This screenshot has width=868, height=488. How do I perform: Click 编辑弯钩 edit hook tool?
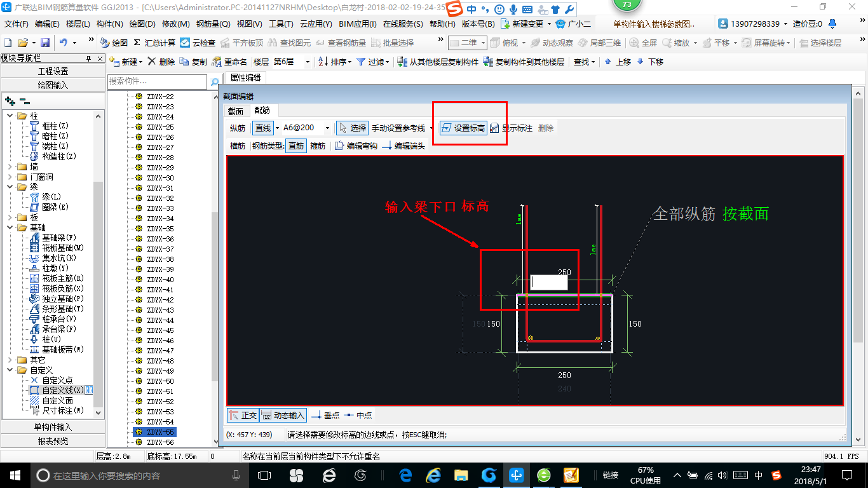[x=356, y=146]
